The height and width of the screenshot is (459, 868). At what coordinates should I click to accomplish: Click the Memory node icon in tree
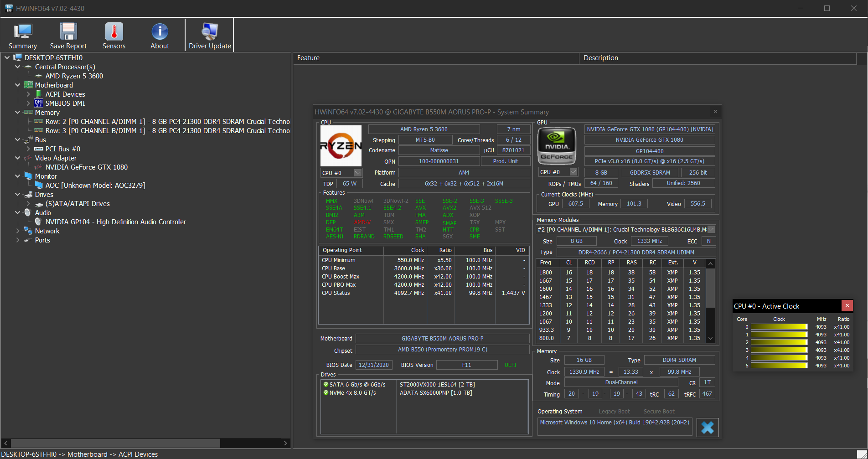coord(28,112)
